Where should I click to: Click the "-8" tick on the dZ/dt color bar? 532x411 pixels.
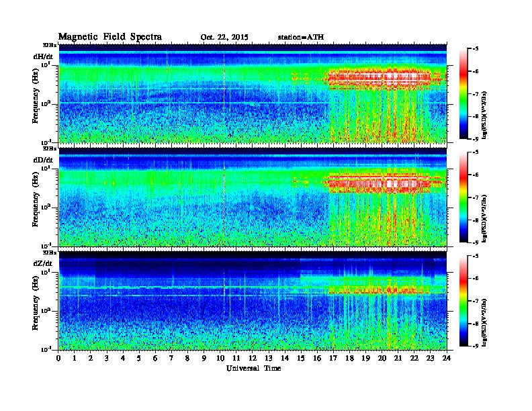[476, 324]
